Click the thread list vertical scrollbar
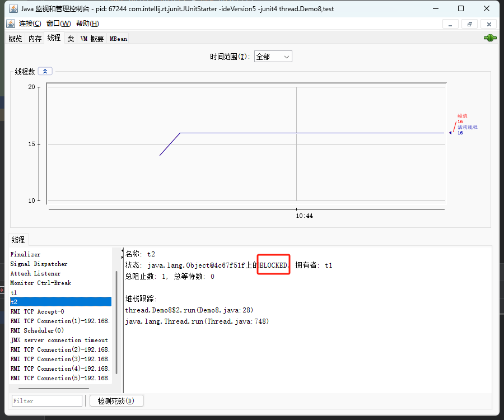This screenshot has width=504, height=420. coord(116,323)
